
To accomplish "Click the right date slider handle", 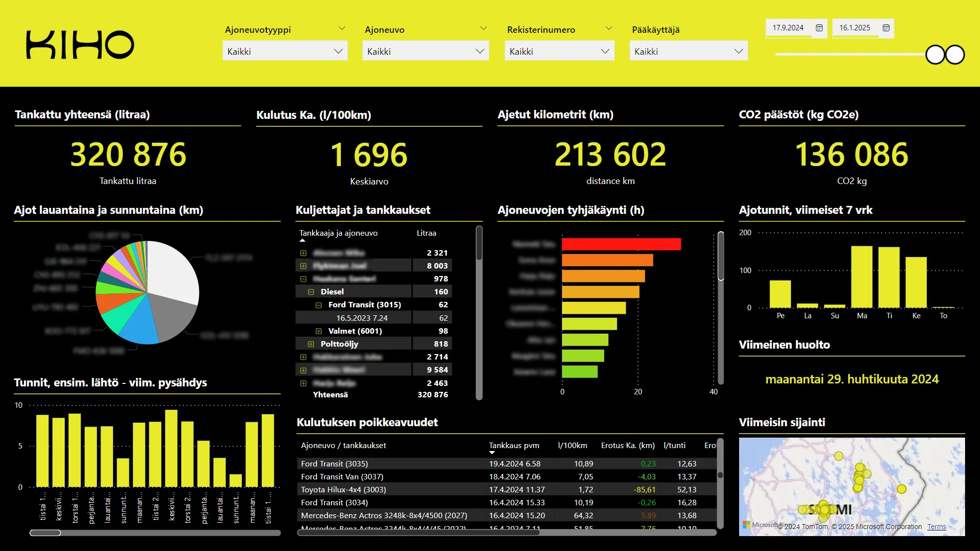I will pyautogui.click(x=955, y=55).
